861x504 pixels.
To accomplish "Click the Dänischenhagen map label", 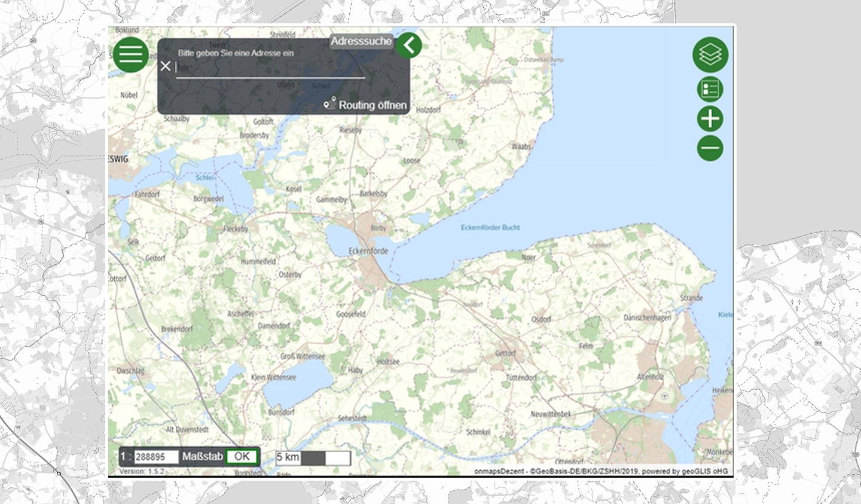I will [647, 317].
